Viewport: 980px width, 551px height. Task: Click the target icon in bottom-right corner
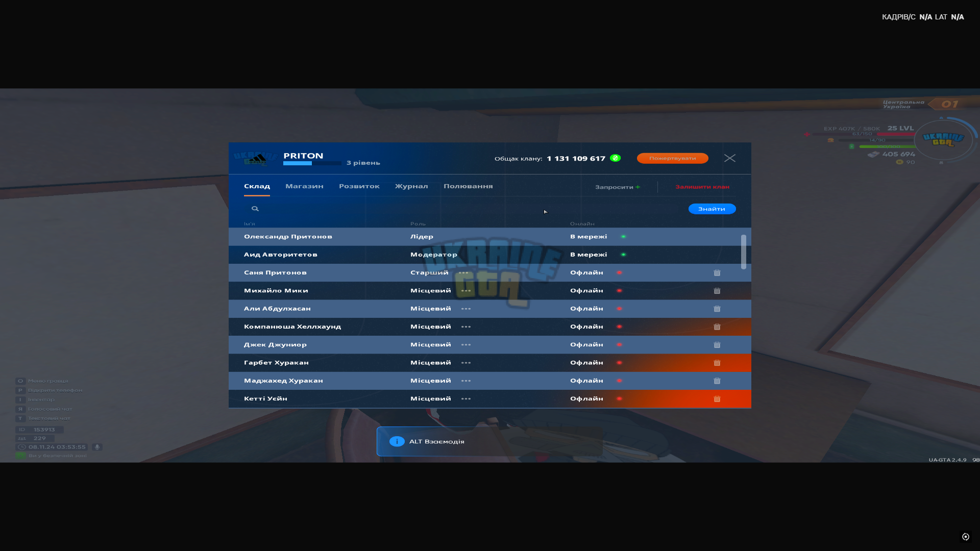tap(966, 537)
